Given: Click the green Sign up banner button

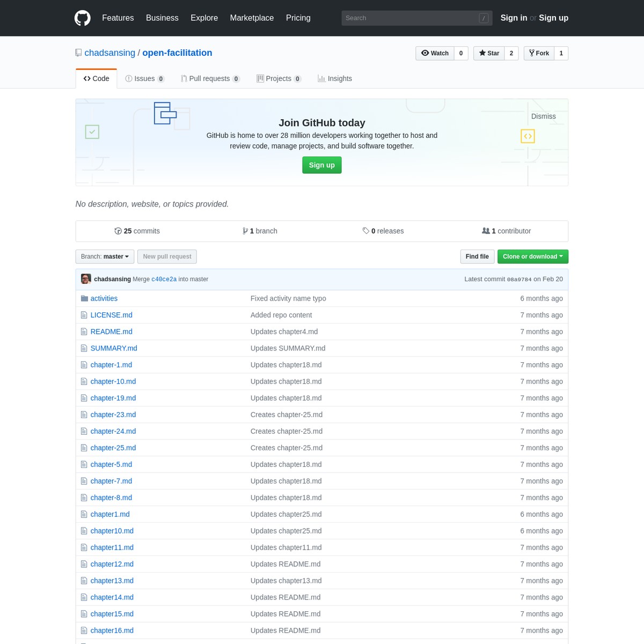Looking at the screenshot, I should [x=322, y=165].
